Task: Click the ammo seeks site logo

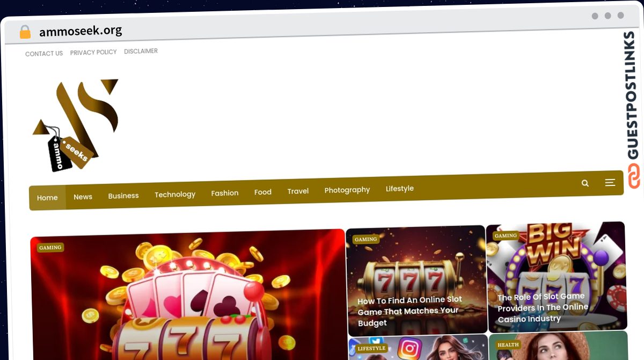Action: (x=76, y=125)
